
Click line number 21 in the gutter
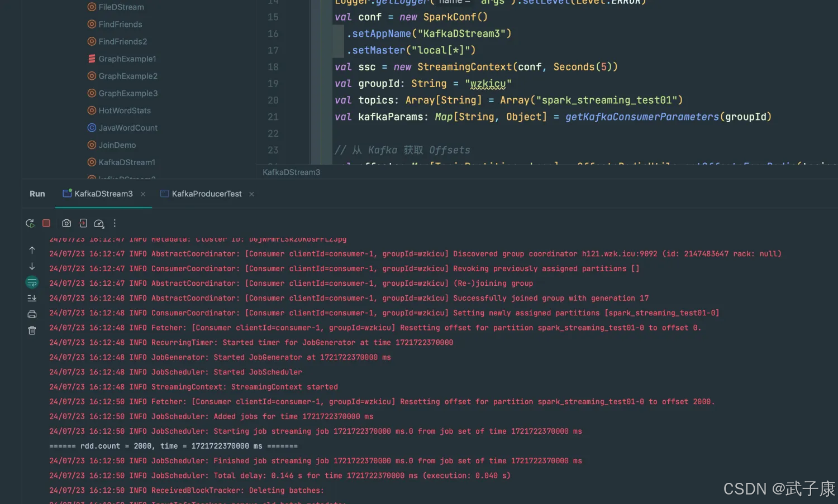pyautogui.click(x=273, y=117)
